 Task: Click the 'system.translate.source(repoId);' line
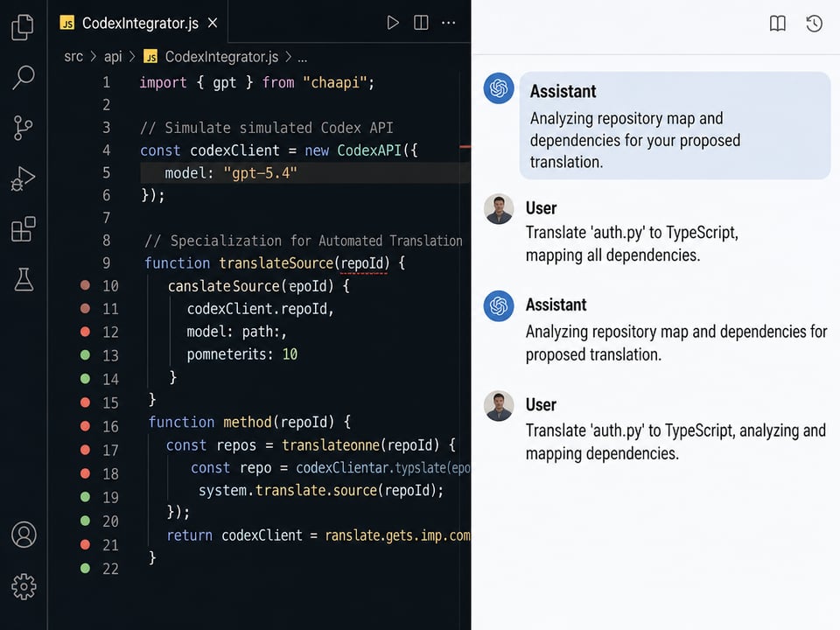(x=321, y=491)
